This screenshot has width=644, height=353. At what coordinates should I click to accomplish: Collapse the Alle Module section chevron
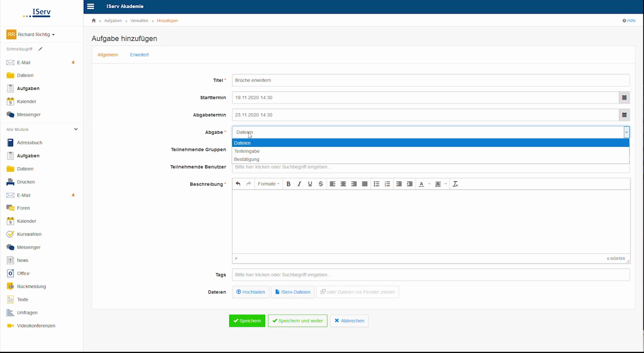[x=76, y=129]
